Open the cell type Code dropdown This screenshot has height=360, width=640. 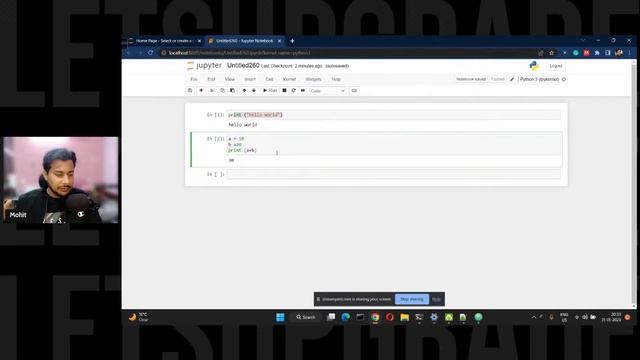[x=327, y=91]
